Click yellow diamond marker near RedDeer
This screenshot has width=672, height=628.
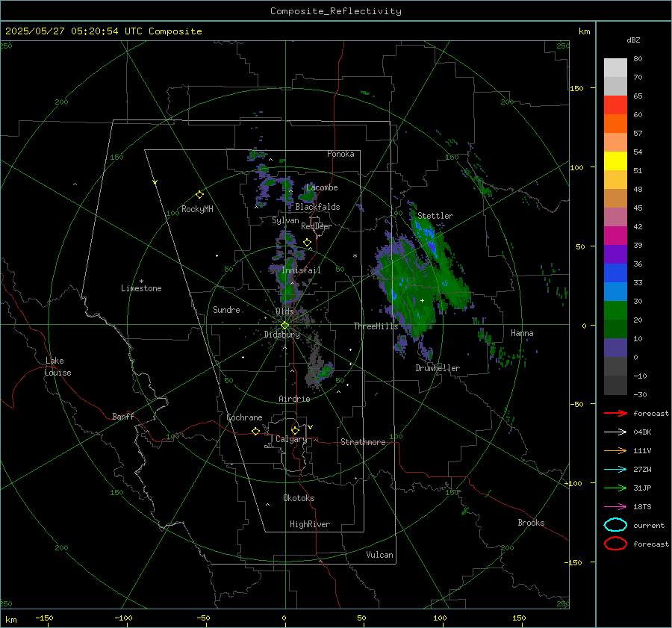click(307, 243)
